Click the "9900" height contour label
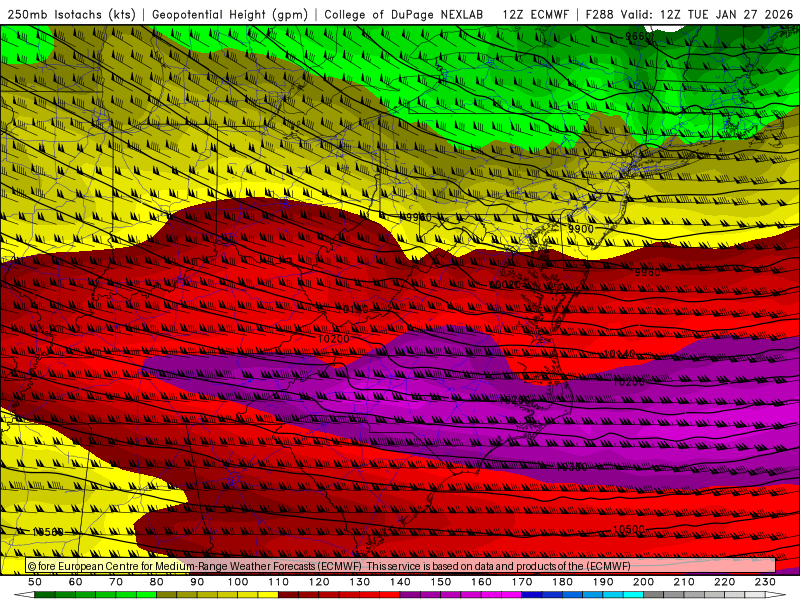800x600 pixels. click(581, 229)
